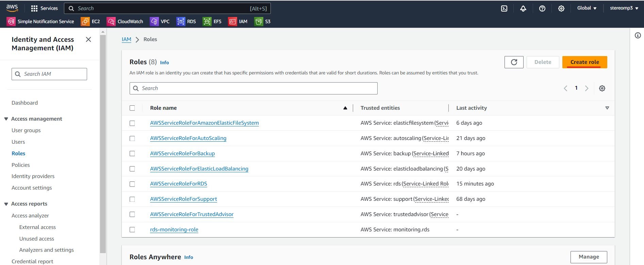Image resolution: width=644 pixels, height=265 pixels.
Task: Open the info panel icon on right edge
Action: 638,35
